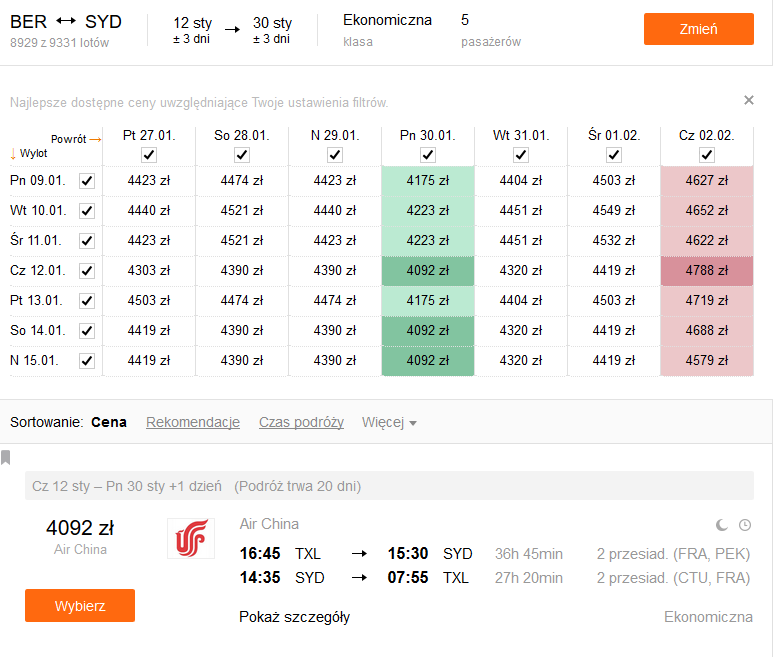Sort results by Rekomendacje
The width and height of the screenshot is (778, 657).
click(x=193, y=422)
